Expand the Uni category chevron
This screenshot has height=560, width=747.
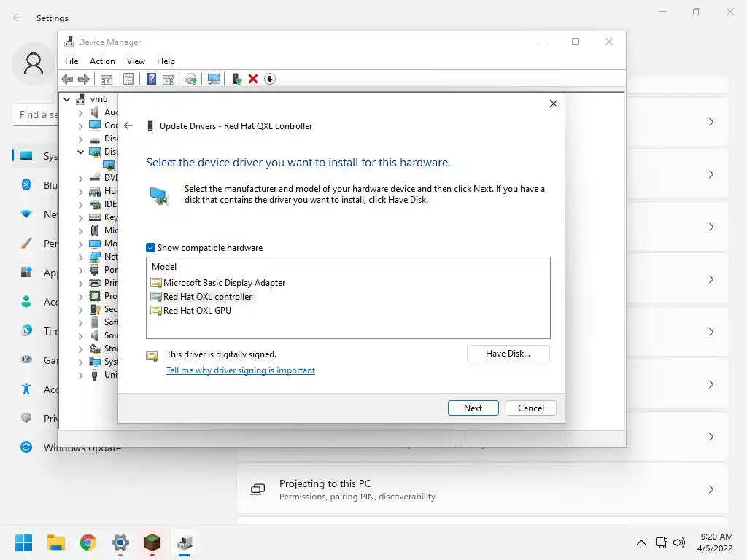[80, 376]
